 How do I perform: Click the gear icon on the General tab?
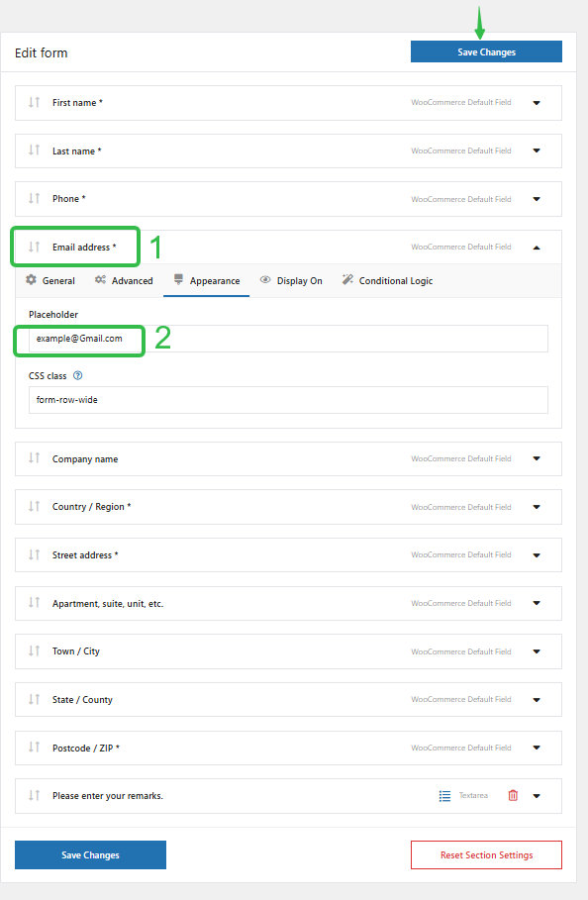[30, 280]
